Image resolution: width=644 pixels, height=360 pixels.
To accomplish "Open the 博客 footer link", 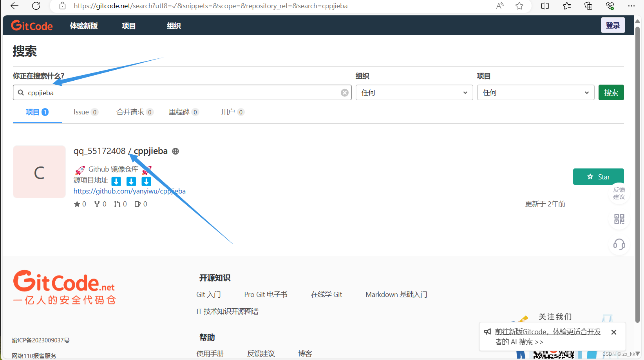I will [x=305, y=354].
